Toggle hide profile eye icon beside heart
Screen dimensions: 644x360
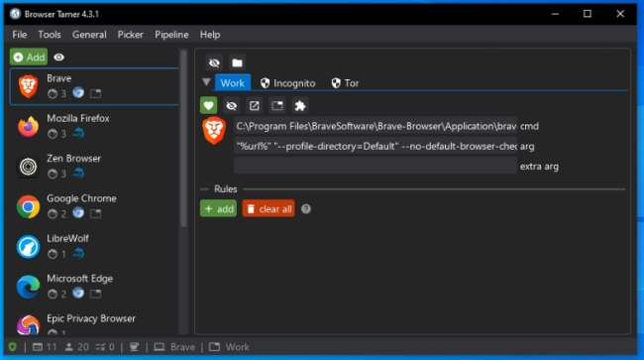tap(232, 105)
